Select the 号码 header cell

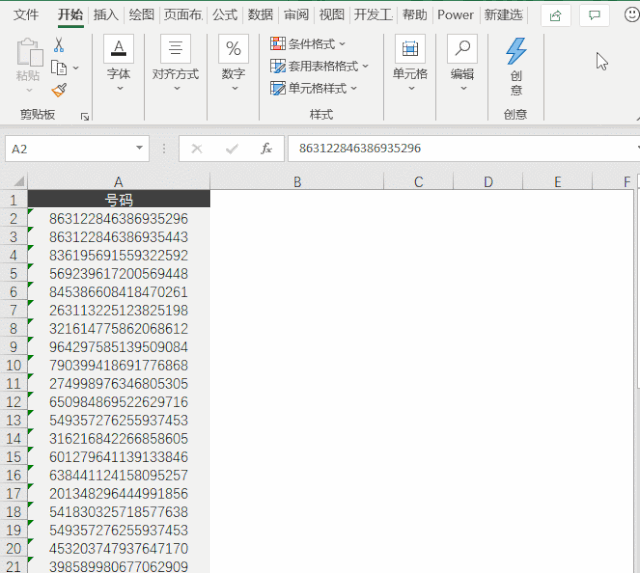(x=119, y=200)
